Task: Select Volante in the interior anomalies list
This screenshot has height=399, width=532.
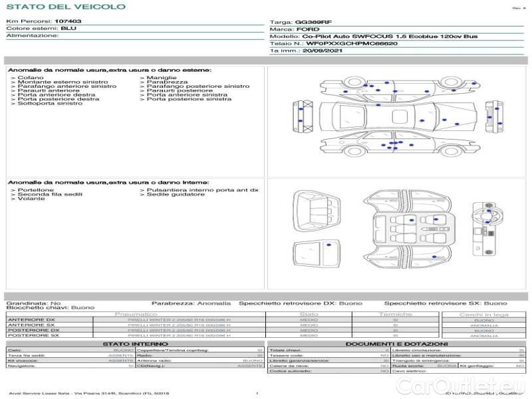Action: pos(31,199)
